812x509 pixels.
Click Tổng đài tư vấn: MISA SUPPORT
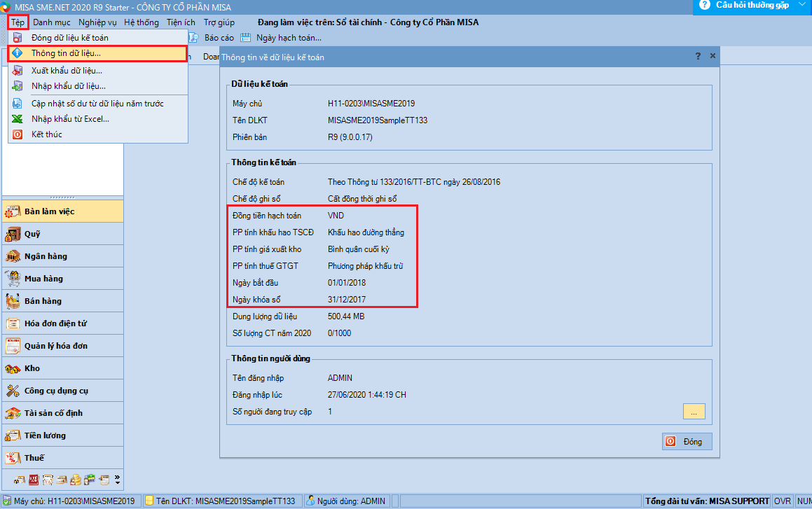[x=707, y=501]
